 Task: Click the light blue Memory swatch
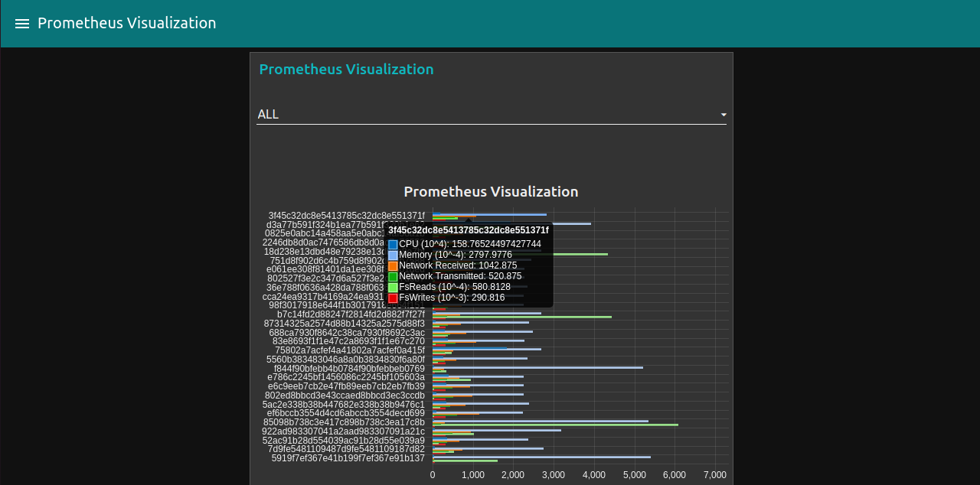393,255
